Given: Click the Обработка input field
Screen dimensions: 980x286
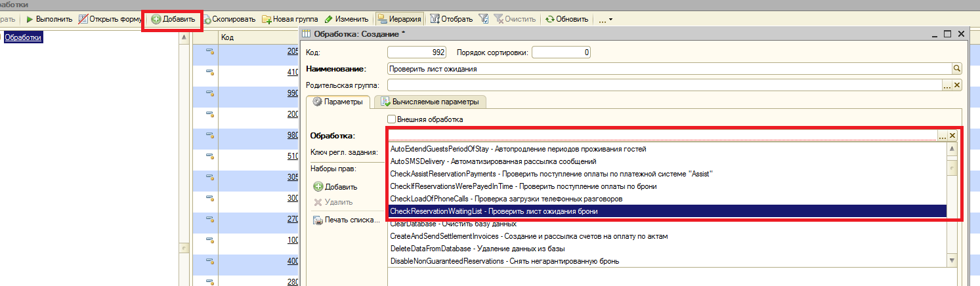Looking at the screenshot, I should point(662,136).
